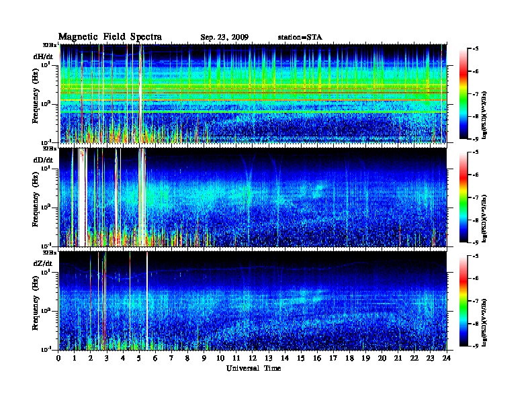Click the log(PSD) label of dH/dt color bar
The image size is (532, 411).
485,116
